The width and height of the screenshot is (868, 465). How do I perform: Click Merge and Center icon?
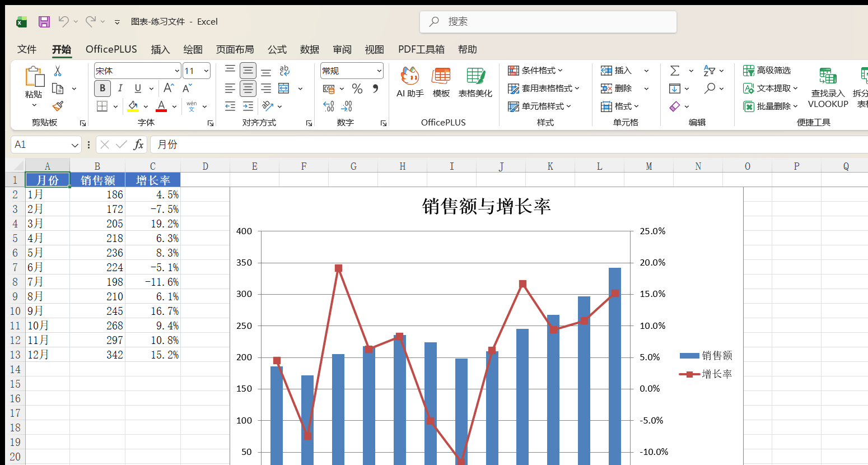[284, 88]
